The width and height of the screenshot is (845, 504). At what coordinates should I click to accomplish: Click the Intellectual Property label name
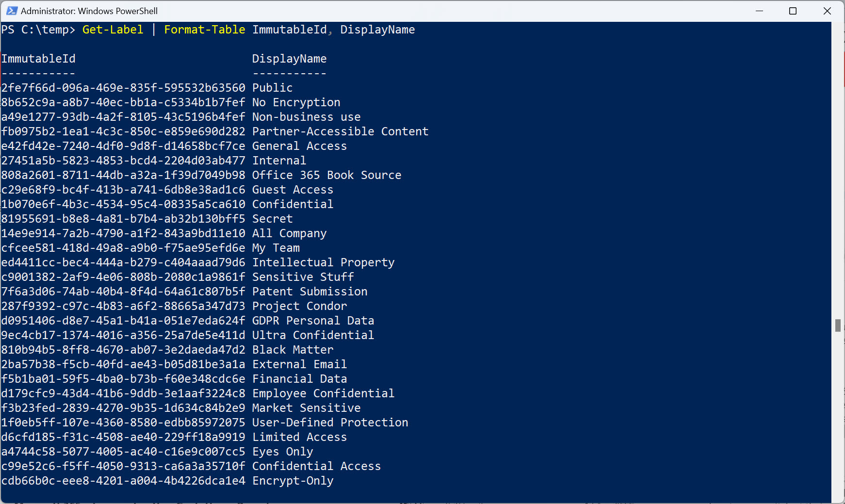(x=323, y=262)
